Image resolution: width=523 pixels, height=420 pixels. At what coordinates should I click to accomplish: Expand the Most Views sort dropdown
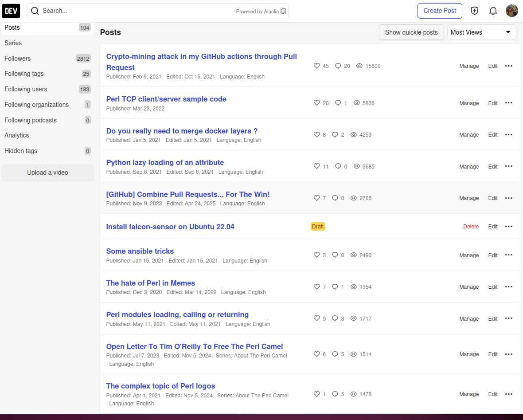pos(481,32)
